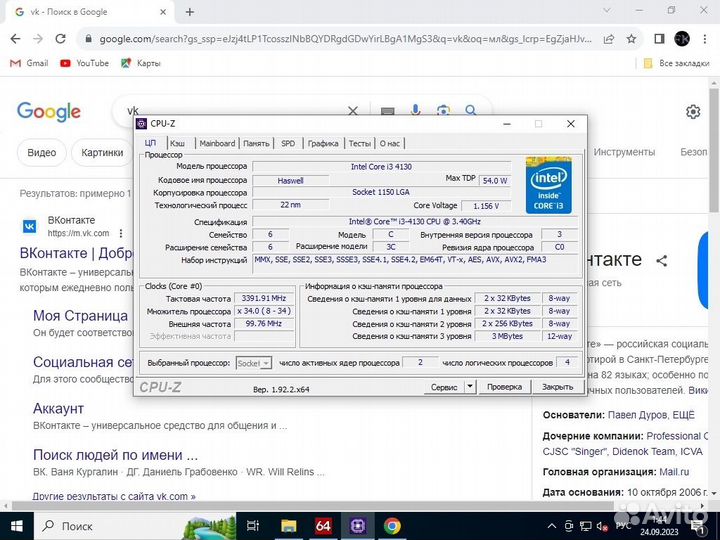Search by image with camera icon
Viewport: 720px width, 540px height.
click(443, 110)
